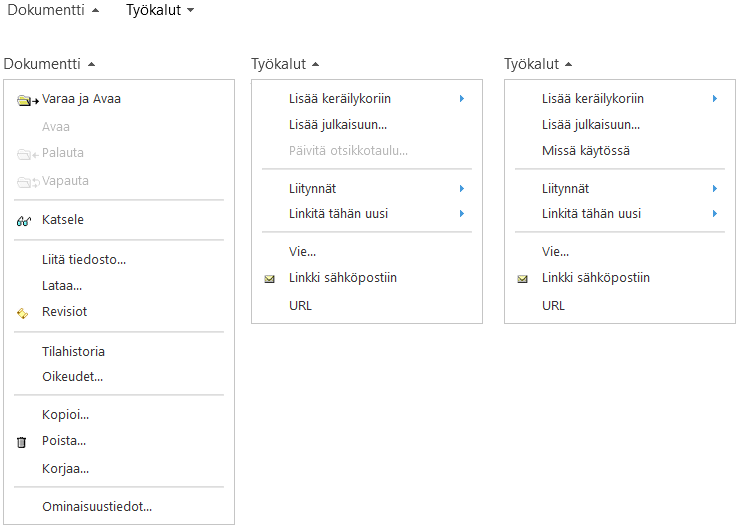Click the envelope icon in the middle Työkalut menu

(269, 279)
